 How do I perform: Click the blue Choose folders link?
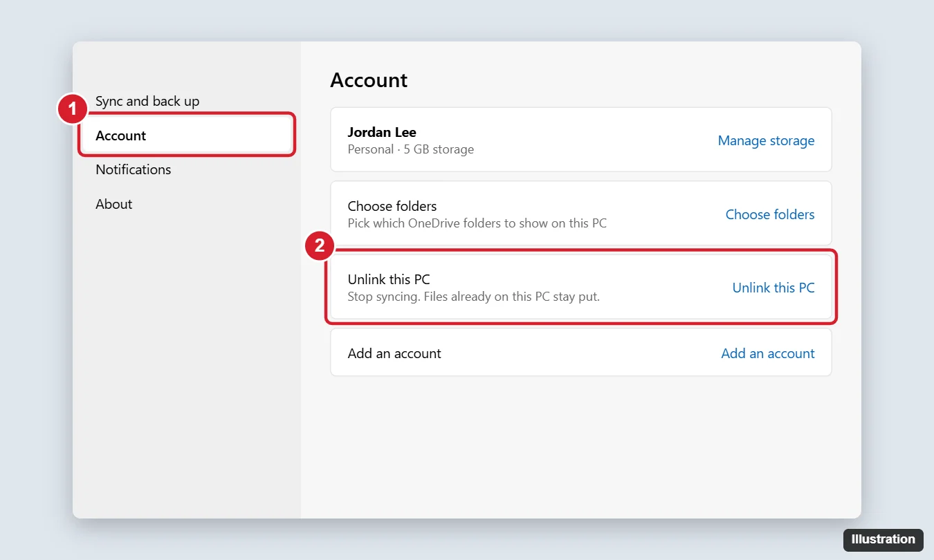pos(770,214)
